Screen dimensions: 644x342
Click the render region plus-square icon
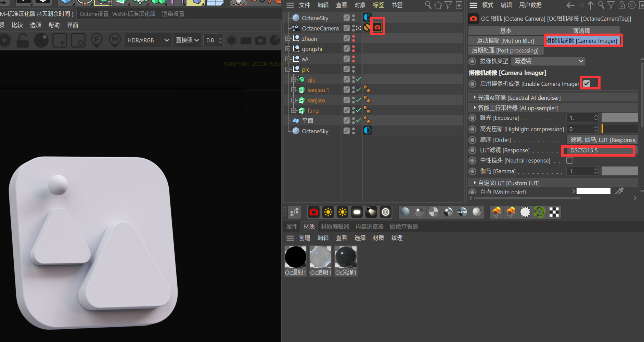[x=60, y=40]
